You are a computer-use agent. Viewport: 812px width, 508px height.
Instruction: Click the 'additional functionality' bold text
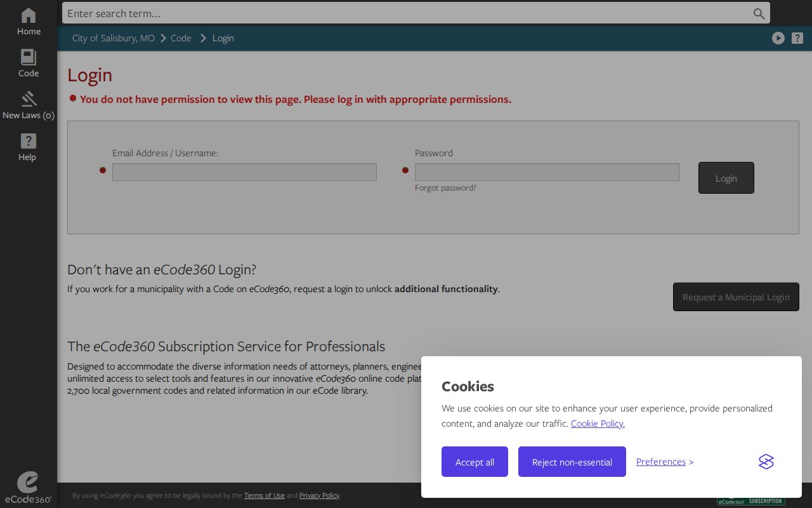pyautogui.click(x=446, y=289)
